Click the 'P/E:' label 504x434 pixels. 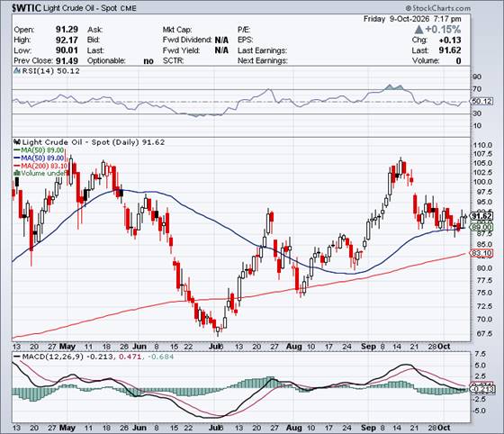(244, 30)
